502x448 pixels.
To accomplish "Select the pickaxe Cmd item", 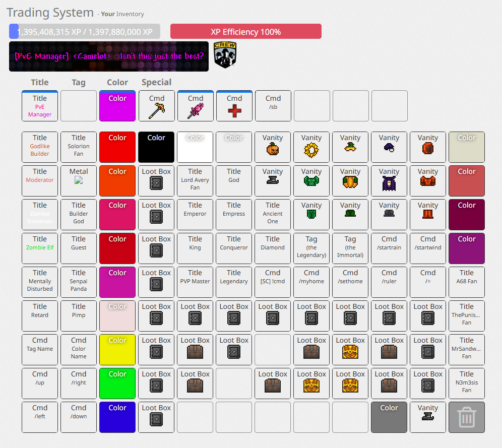I will [157, 106].
